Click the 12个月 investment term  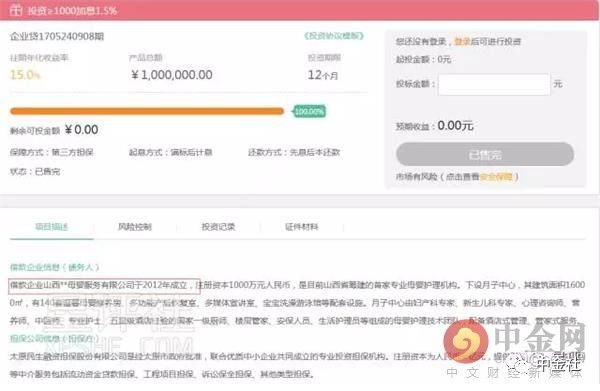[x=323, y=75]
